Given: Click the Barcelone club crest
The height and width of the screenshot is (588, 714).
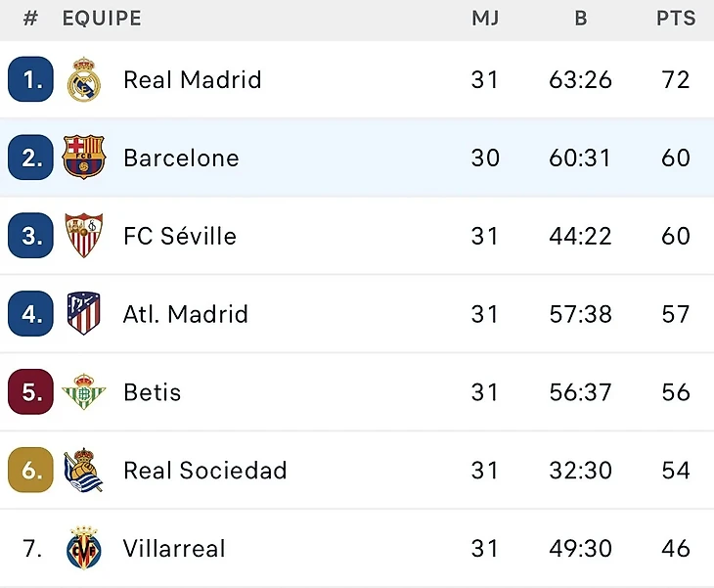Looking at the screenshot, I should pos(84,158).
